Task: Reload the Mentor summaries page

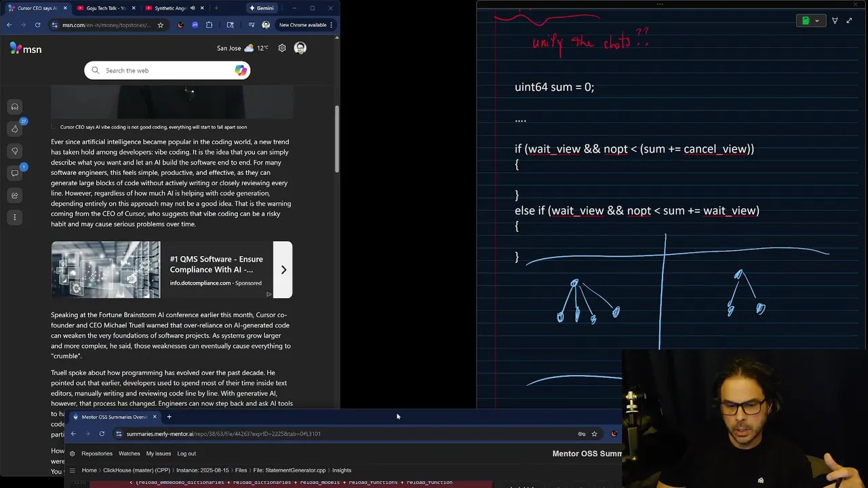Action: [x=102, y=434]
